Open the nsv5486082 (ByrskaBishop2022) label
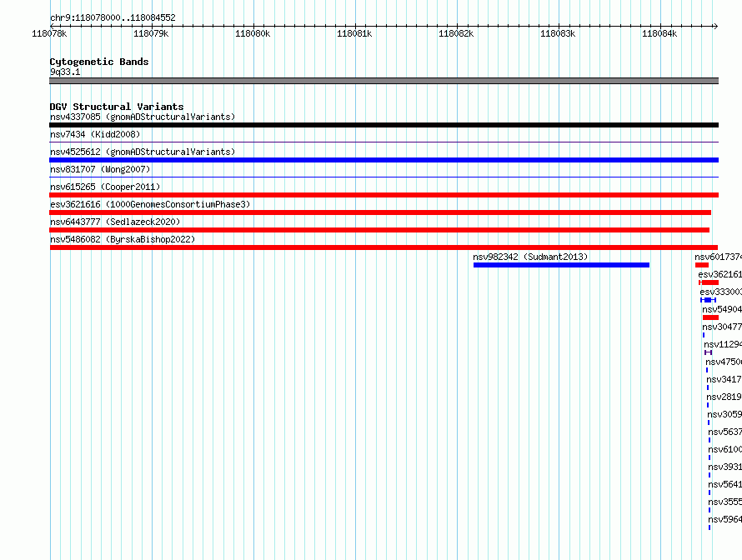Viewport: 742px width, 560px height. pyautogui.click(x=123, y=239)
